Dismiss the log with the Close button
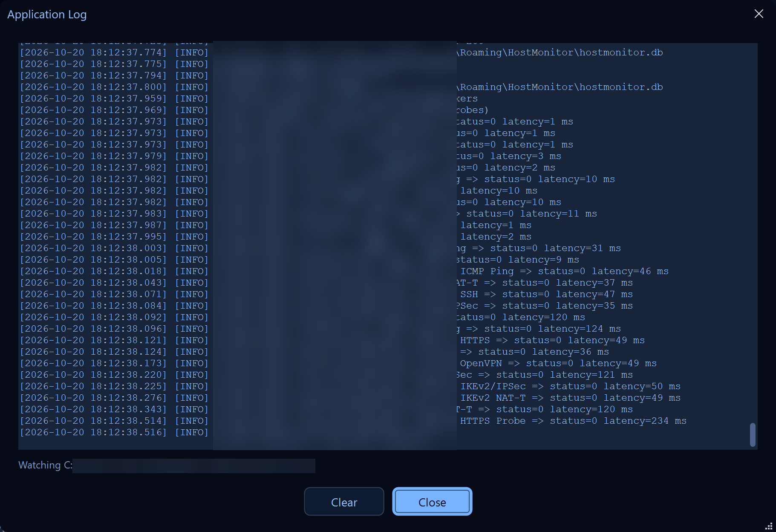This screenshot has height=532, width=776. click(x=432, y=502)
